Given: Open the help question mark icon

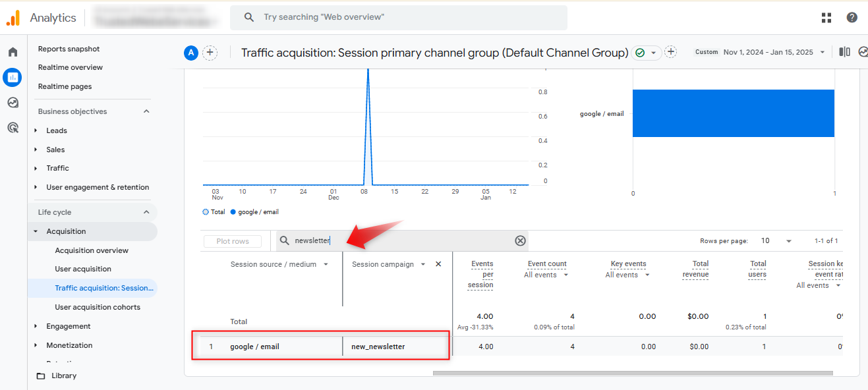Looking at the screenshot, I should [x=852, y=18].
